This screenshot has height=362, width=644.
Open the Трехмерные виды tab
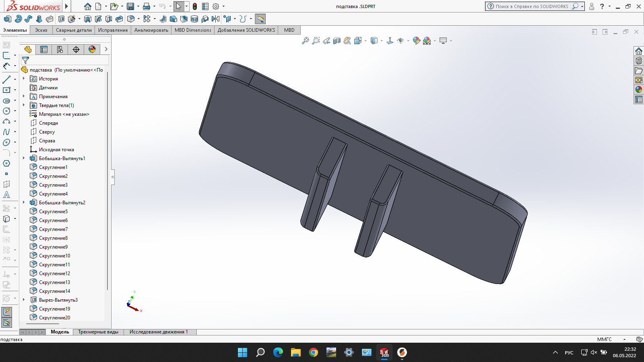click(x=98, y=332)
